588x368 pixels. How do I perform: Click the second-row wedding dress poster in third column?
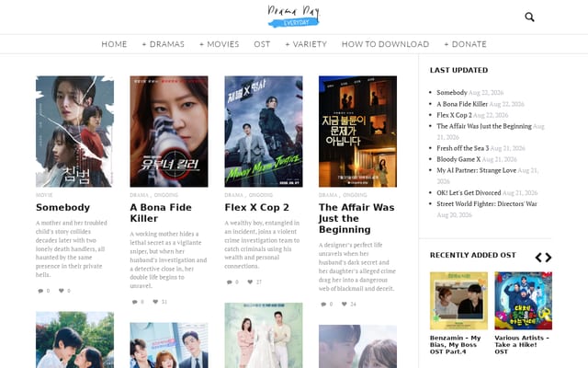coord(264,335)
